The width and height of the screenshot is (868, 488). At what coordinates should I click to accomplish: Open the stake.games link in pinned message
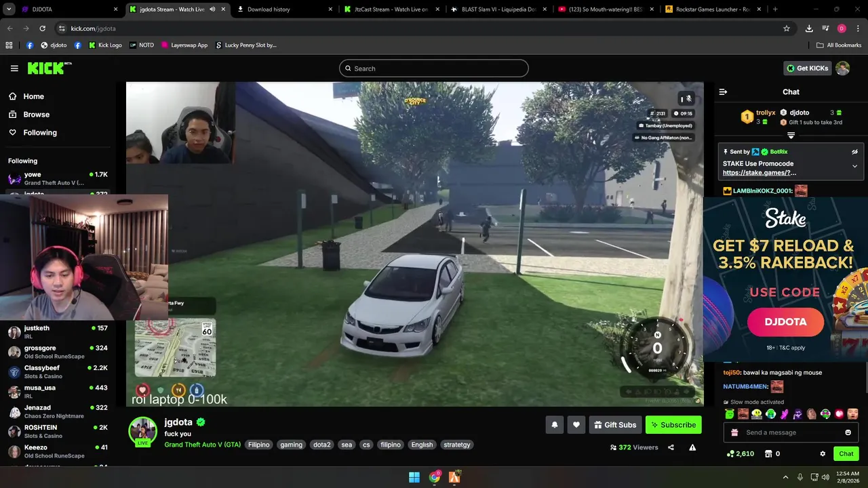(759, 173)
